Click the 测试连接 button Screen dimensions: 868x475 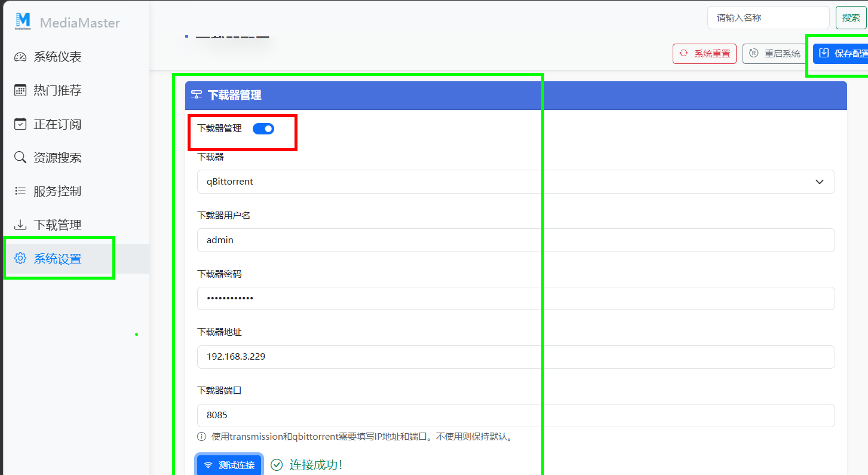point(229,464)
